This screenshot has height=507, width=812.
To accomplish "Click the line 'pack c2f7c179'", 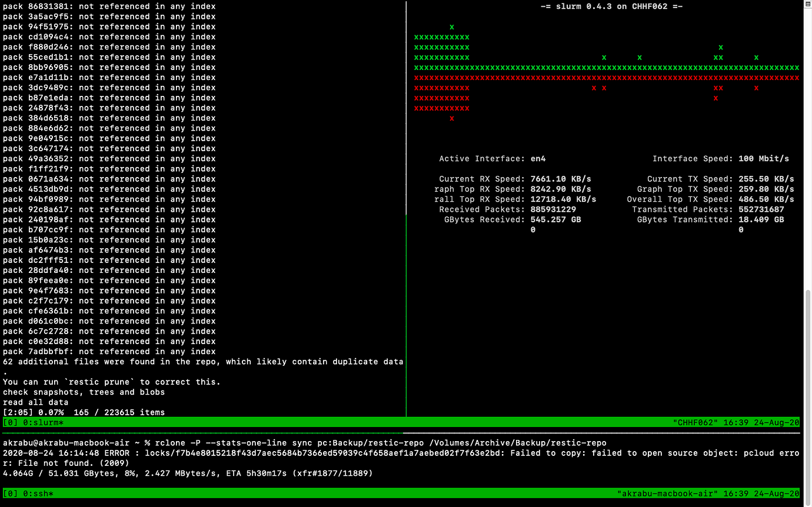I will (x=109, y=301).
